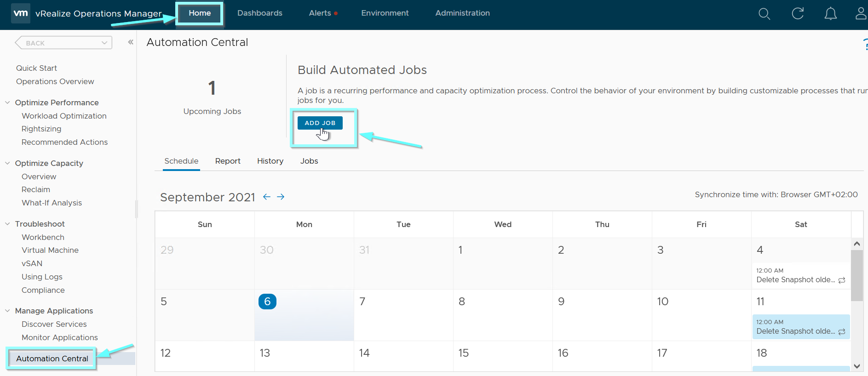868x376 pixels.
Task: Open Virtual Machine troubleshooting
Action: pos(50,250)
